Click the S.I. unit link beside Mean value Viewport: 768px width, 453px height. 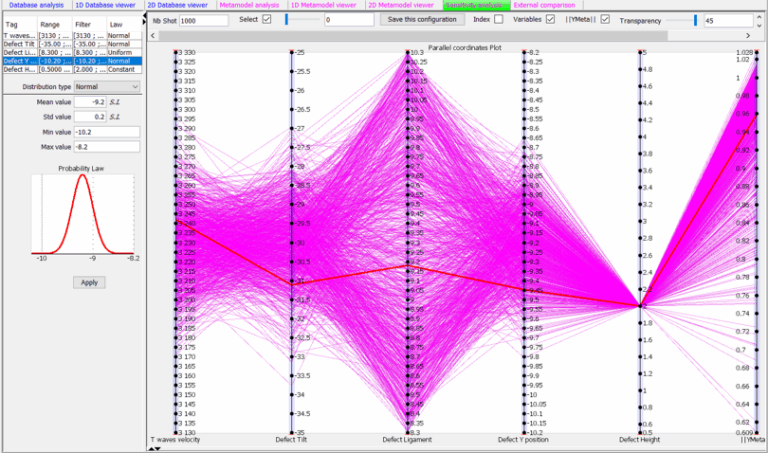coord(115,101)
